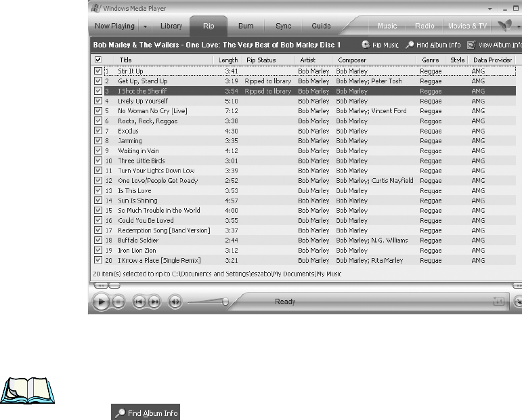The width and height of the screenshot is (522, 420).
Task: Expand the Now Playing dropdown arrow
Action: (145, 26)
